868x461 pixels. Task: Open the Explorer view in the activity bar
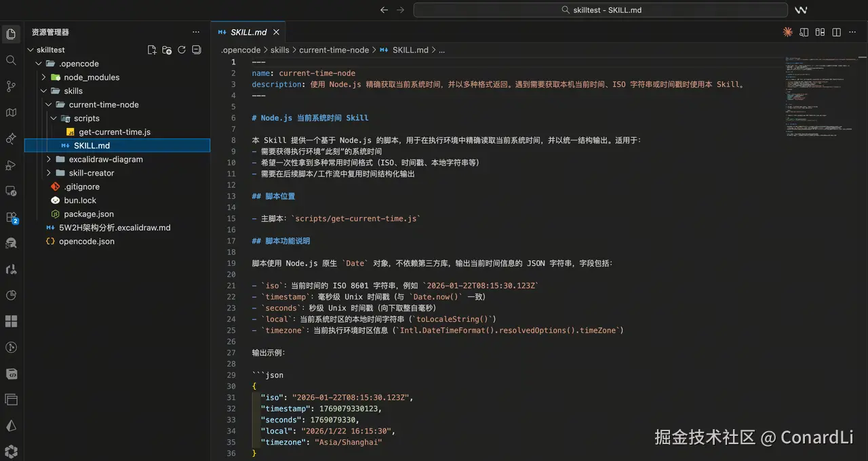[x=11, y=34]
